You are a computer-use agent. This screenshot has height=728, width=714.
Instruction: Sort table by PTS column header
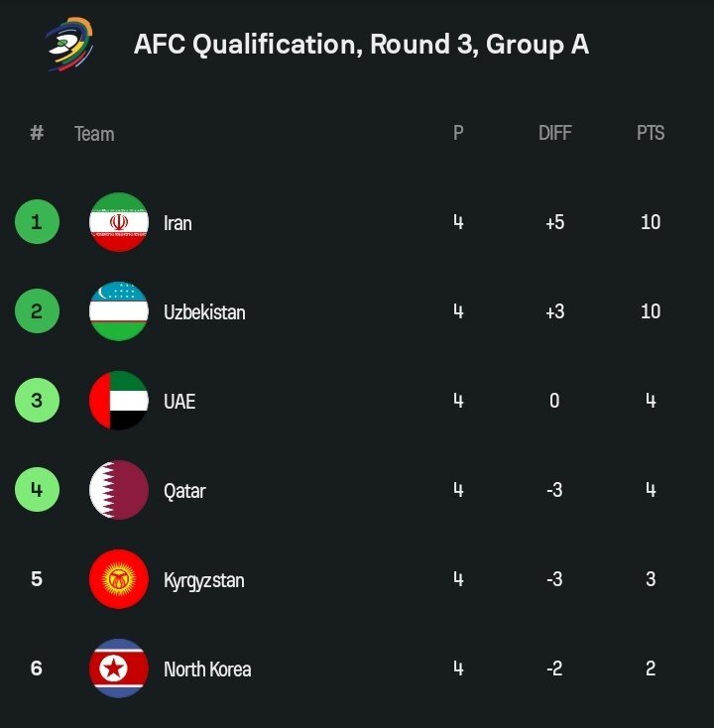coord(651,134)
